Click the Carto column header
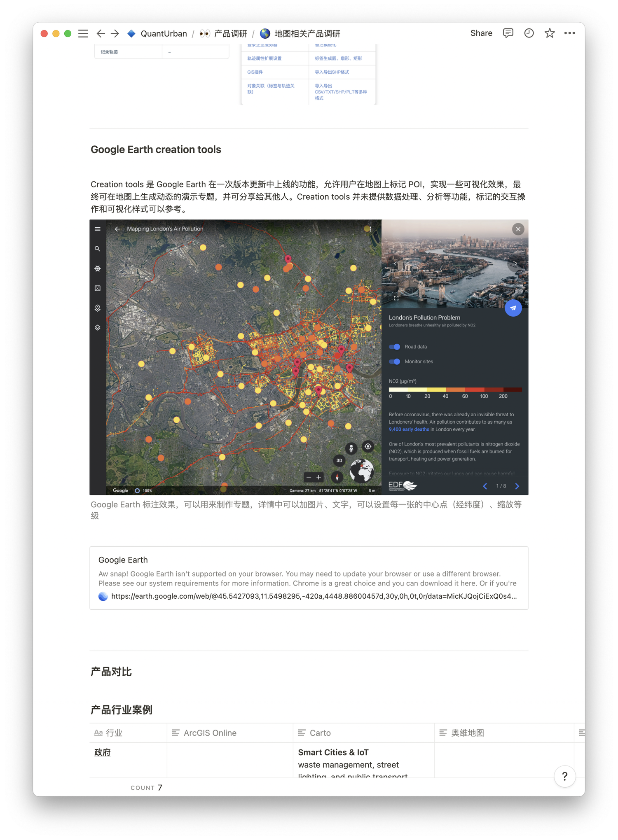The height and width of the screenshot is (840, 618). [x=364, y=733]
